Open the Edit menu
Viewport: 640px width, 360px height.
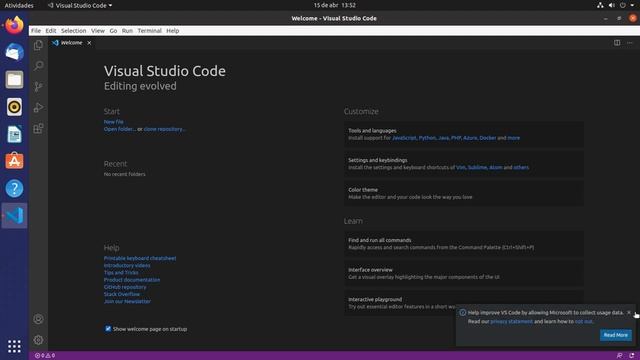pos(51,31)
